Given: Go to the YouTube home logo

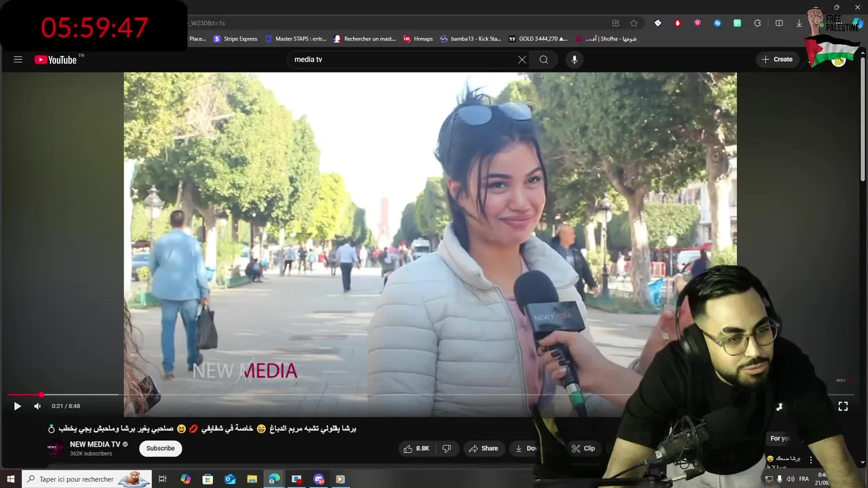Looking at the screenshot, I should pyautogui.click(x=56, y=60).
